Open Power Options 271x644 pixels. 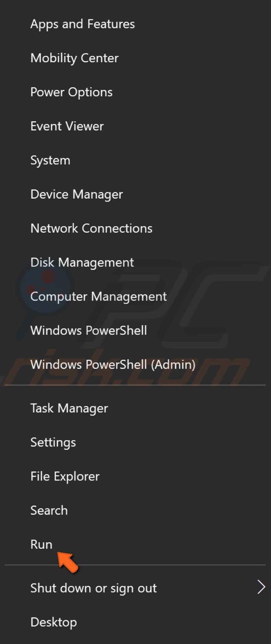(71, 92)
